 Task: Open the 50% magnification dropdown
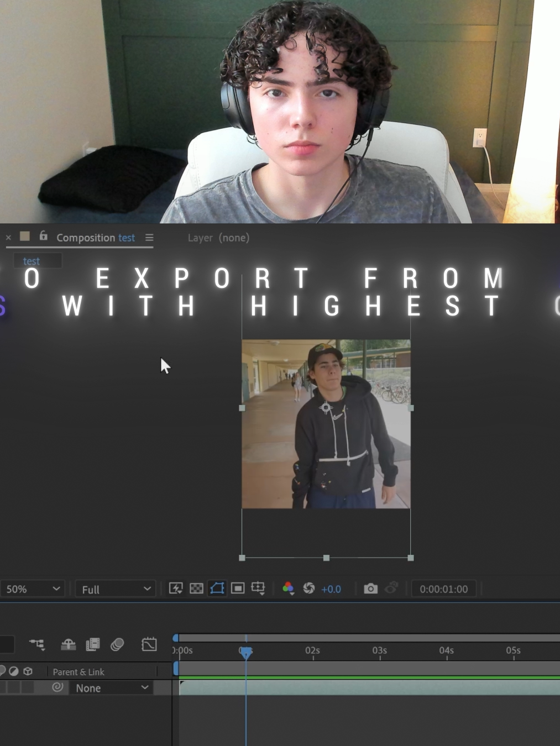pos(32,589)
